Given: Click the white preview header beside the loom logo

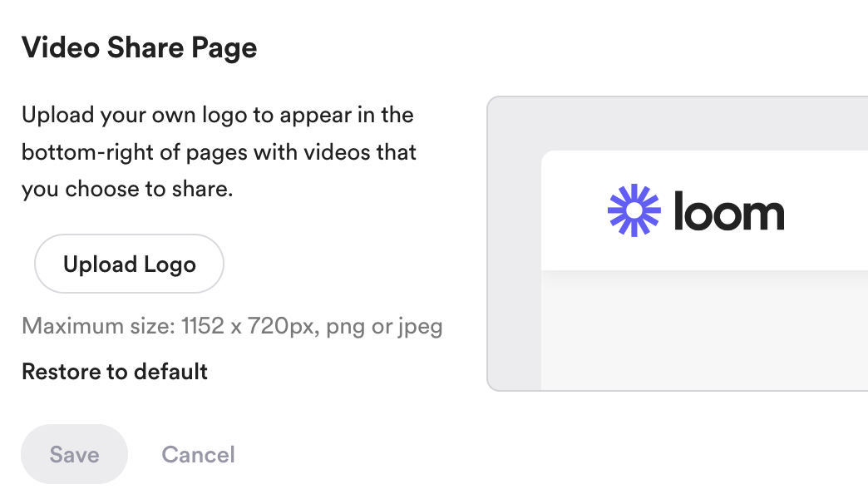Looking at the screenshot, I should 827,210.
